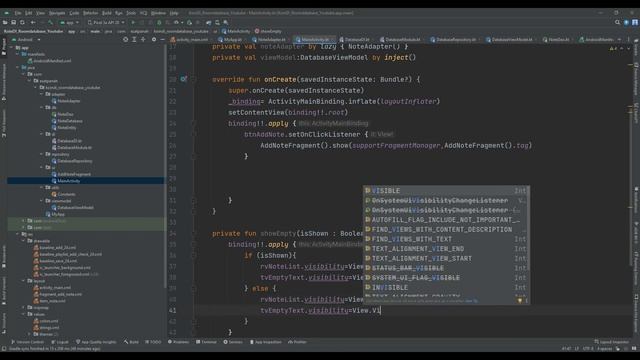640x360 pixels.
Task: Click override gutter icon beside onCreate
Action: [184, 79]
